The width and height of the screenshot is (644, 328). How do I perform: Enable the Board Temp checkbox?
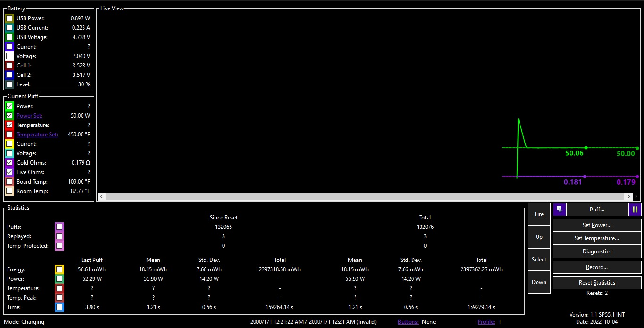tap(9, 182)
